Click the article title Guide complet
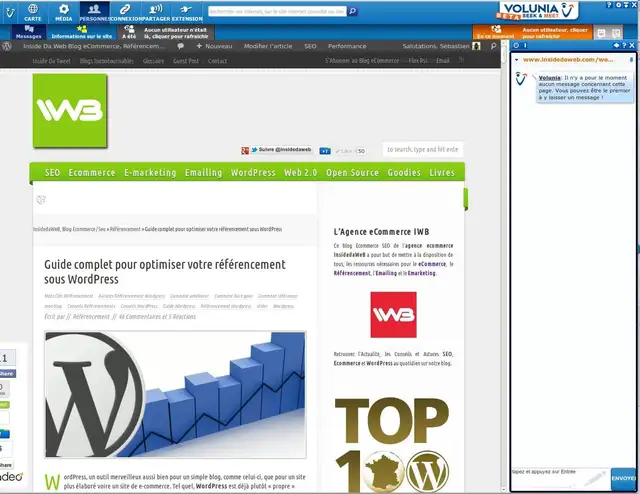Image resolution: width=640 pixels, height=494 pixels. (x=164, y=271)
